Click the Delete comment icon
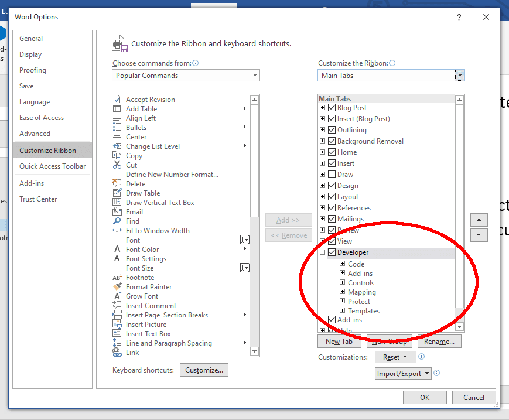The height and width of the screenshot is (420, 509). click(117, 183)
